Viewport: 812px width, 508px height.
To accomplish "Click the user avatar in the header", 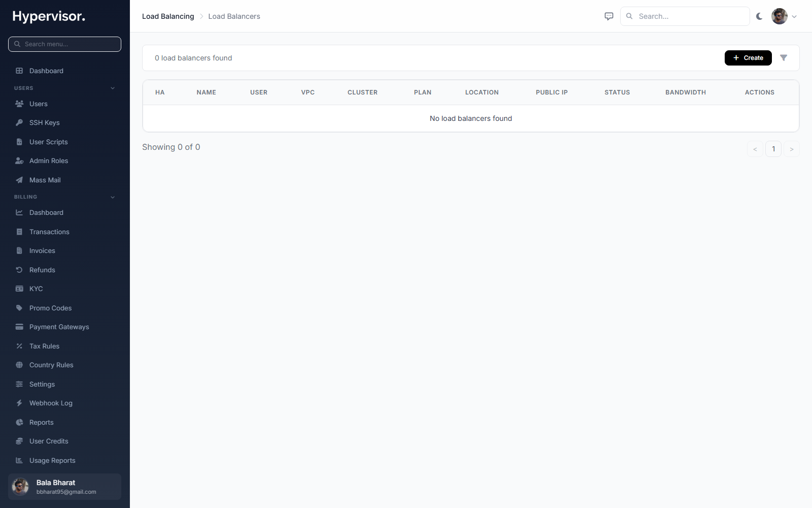I will click(780, 16).
